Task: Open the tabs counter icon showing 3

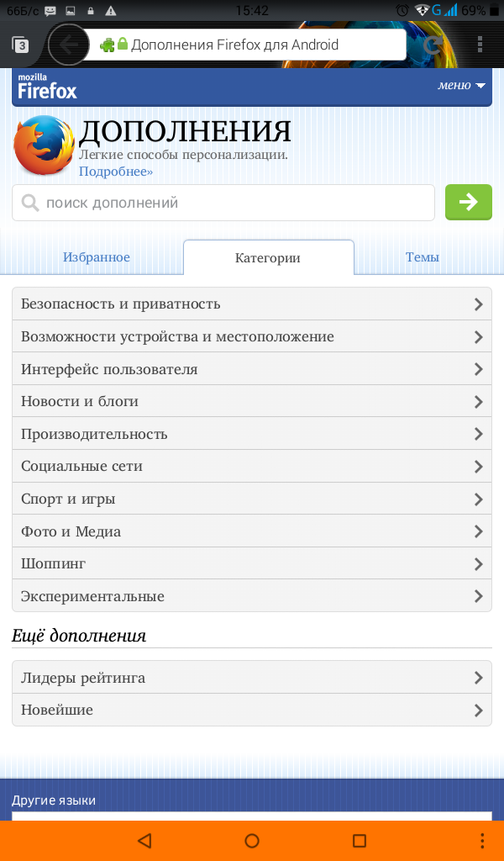Action: pyautogui.click(x=21, y=45)
